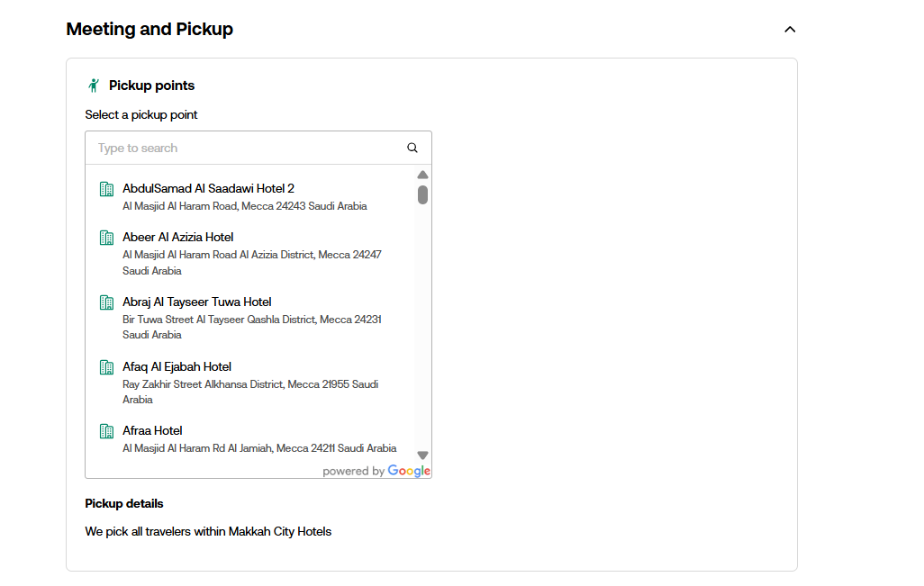
Task: Pick Afaq Al Ejabah Hotel from list
Action: click(177, 367)
